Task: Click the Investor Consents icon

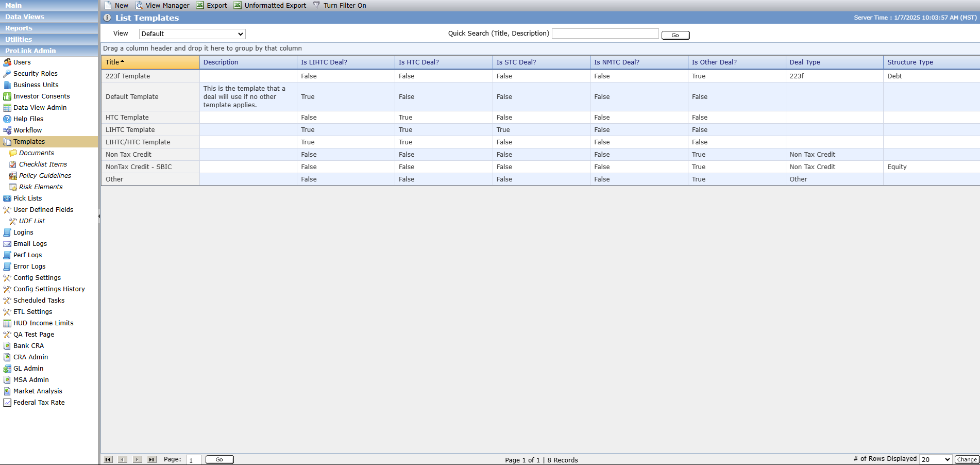Action: [7, 96]
